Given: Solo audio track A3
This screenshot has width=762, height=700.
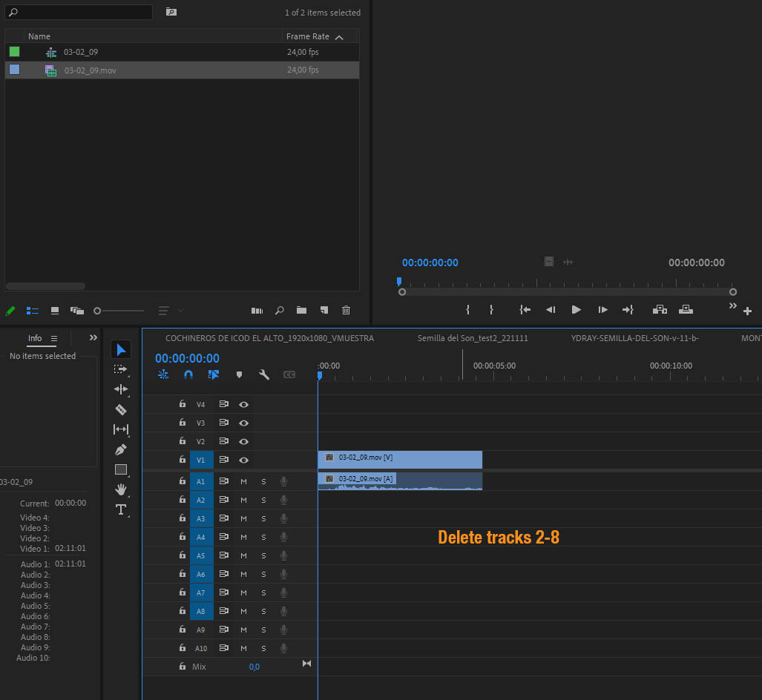Looking at the screenshot, I should coord(263,518).
